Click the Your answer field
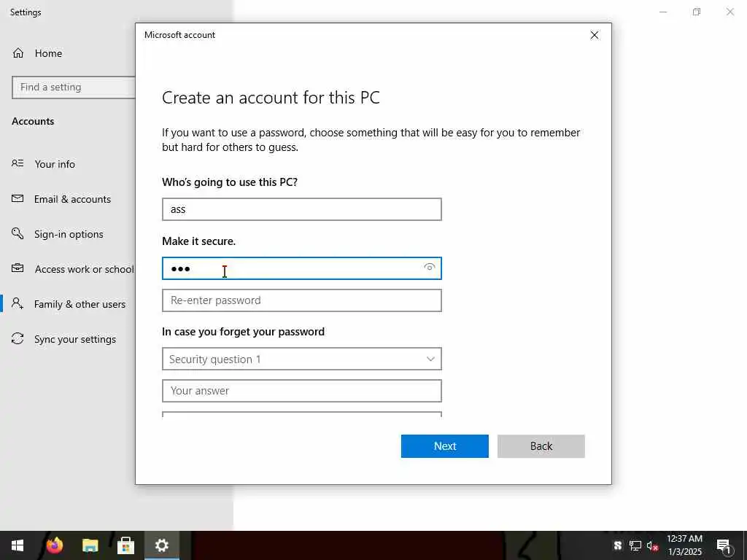Viewport: 747px width, 560px height. [x=301, y=391]
